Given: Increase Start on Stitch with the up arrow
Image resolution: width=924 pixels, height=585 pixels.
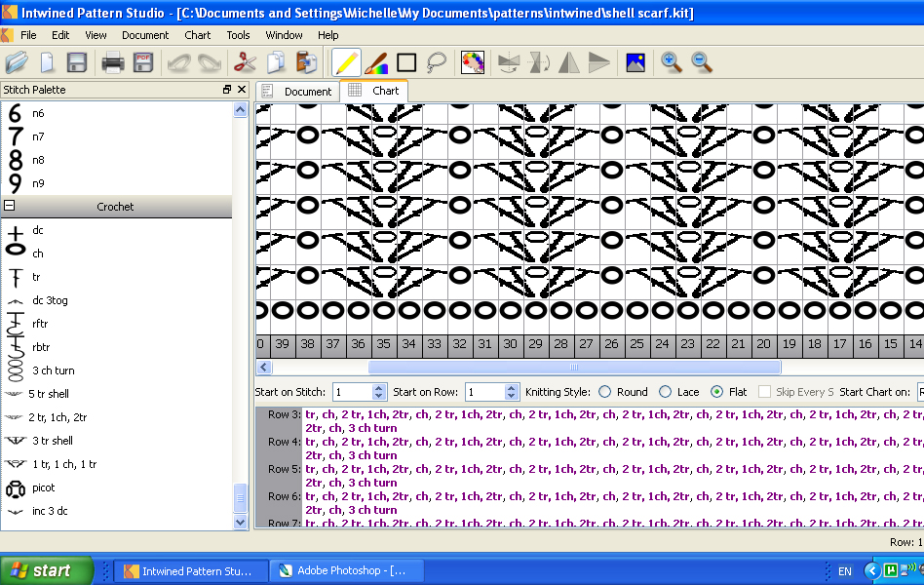Looking at the screenshot, I should (x=379, y=386).
